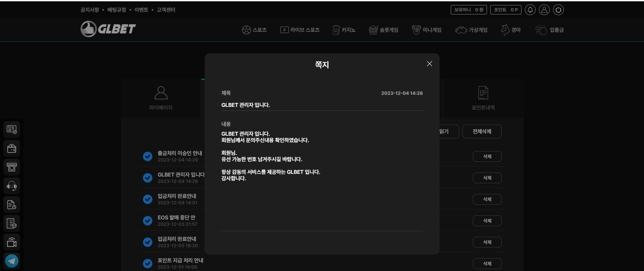The image size is (644, 271).
Task: Select the 슬롯게임 menu item
Action: tap(384, 30)
